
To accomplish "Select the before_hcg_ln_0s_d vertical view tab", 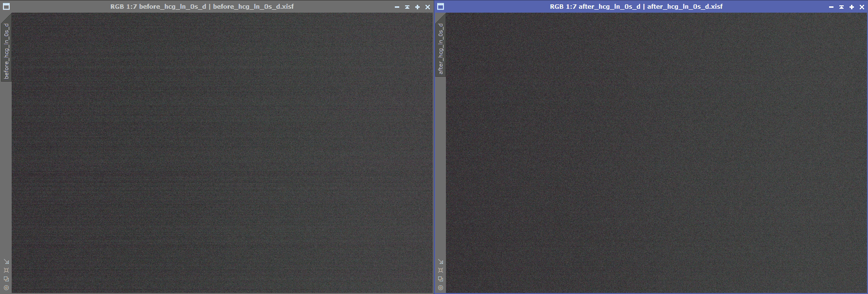I will point(6,51).
